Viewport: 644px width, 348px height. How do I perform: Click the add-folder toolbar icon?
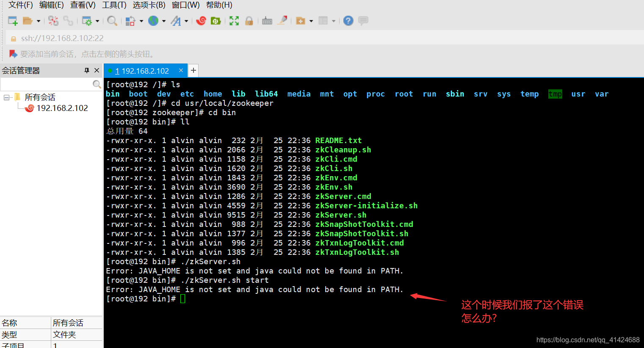pos(301,21)
